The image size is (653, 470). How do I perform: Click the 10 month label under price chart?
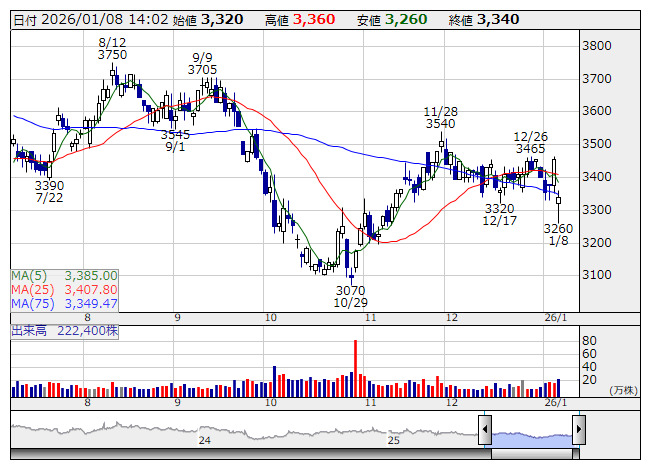click(271, 318)
